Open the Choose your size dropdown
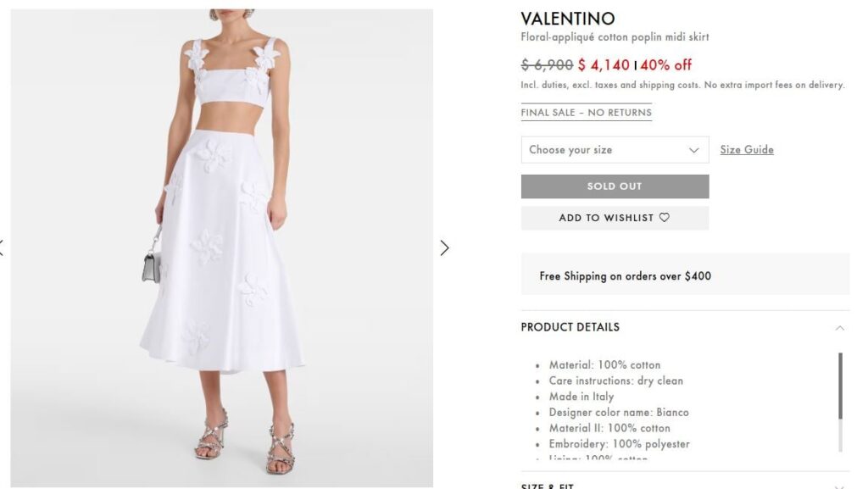Viewport: 868px width, 489px height. [615, 150]
